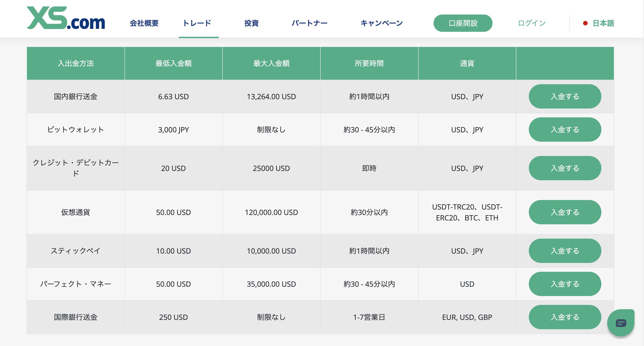Click the ログイン link
The image size is (644, 346).
click(x=532, y=23)
